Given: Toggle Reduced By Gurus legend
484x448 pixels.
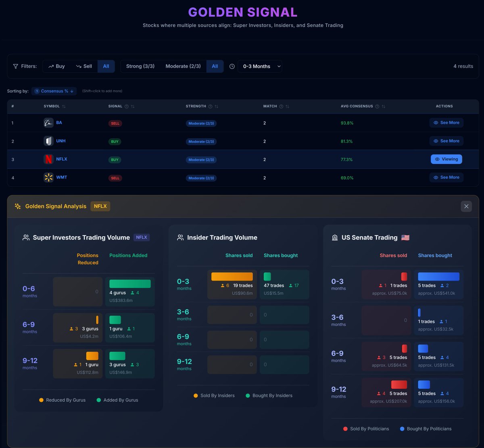Looking at the screenshot, I should coord(62,400).
